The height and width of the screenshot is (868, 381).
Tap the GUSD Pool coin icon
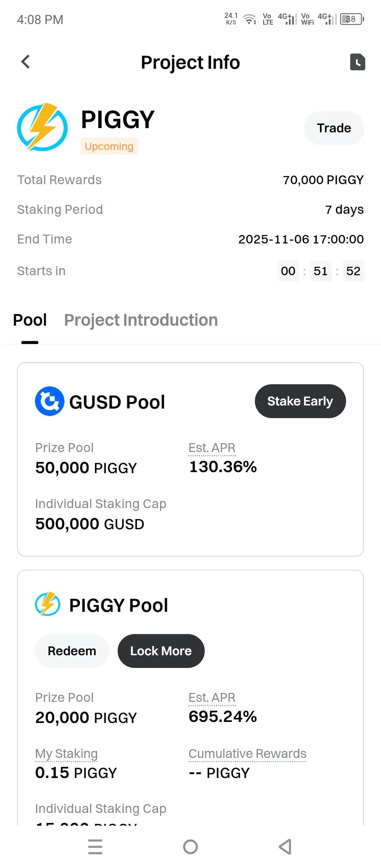(x=50, y=401)
